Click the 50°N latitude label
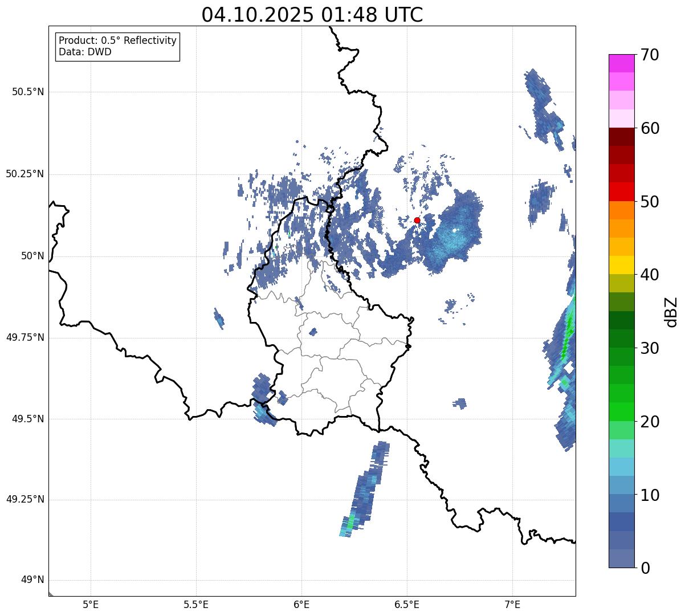Screen dimensions: 685x616 pos(32,256)
